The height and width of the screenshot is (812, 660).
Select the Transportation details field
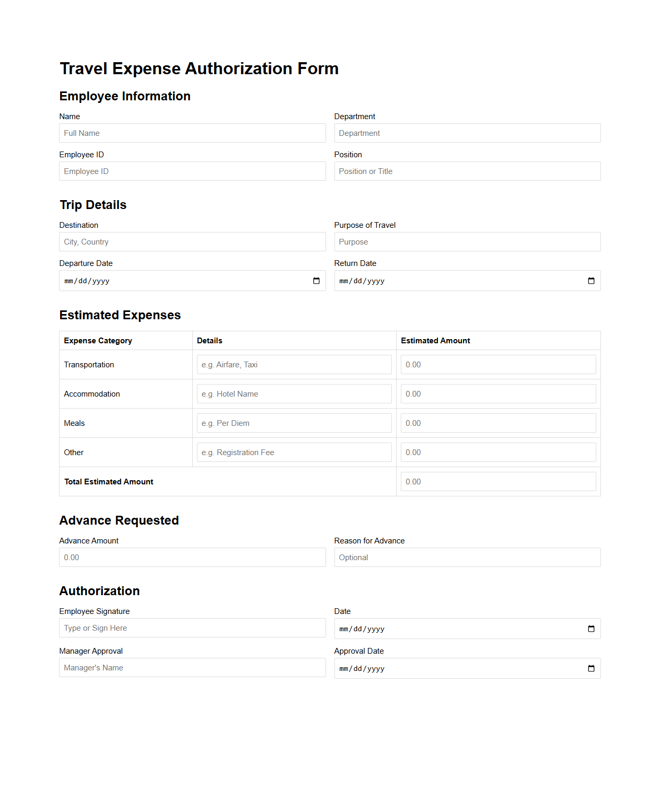coord(294,365)
